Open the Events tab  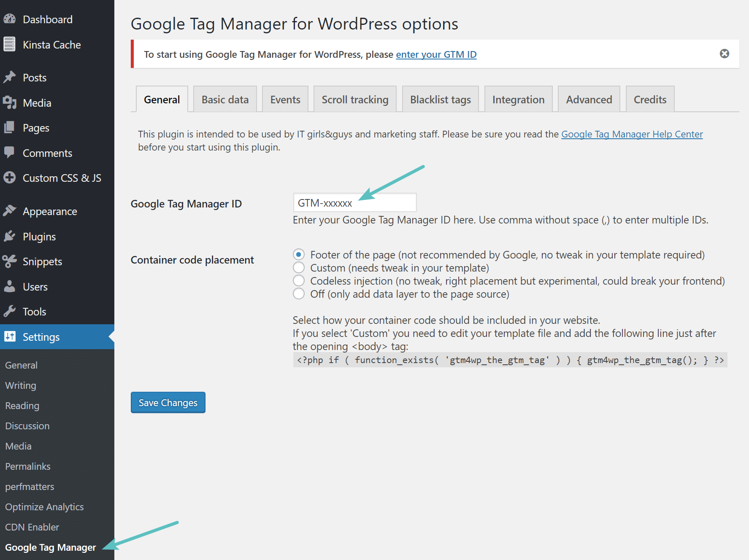pyautogui.click(x=285, y=100)
